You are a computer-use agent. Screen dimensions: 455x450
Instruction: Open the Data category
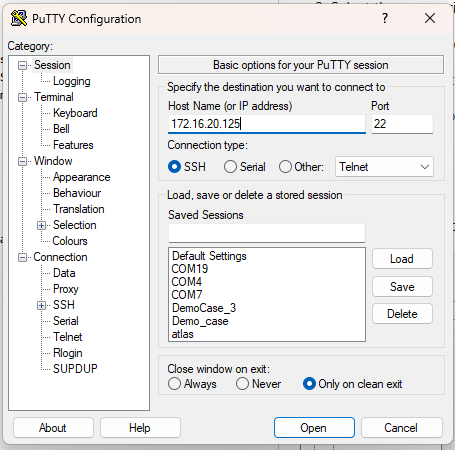[x=64, y=273]
